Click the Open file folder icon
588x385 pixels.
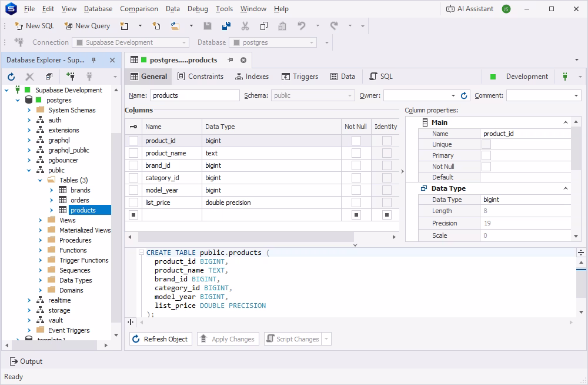[x=175, y=26]
